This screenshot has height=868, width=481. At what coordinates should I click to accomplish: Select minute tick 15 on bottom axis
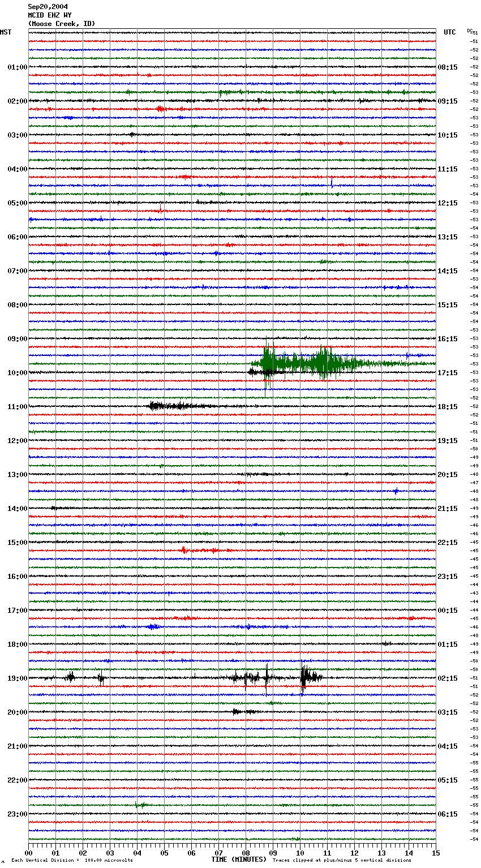click(x=436, y=853)
